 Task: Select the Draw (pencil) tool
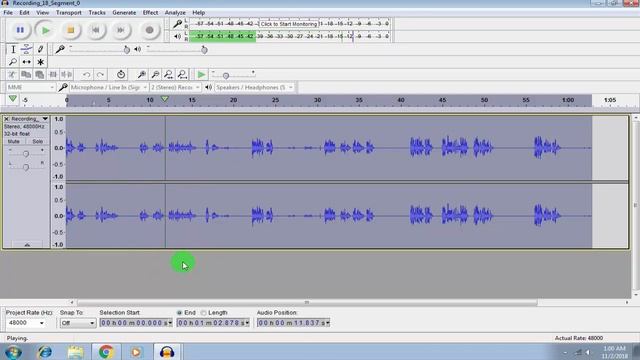click(40, 49)
